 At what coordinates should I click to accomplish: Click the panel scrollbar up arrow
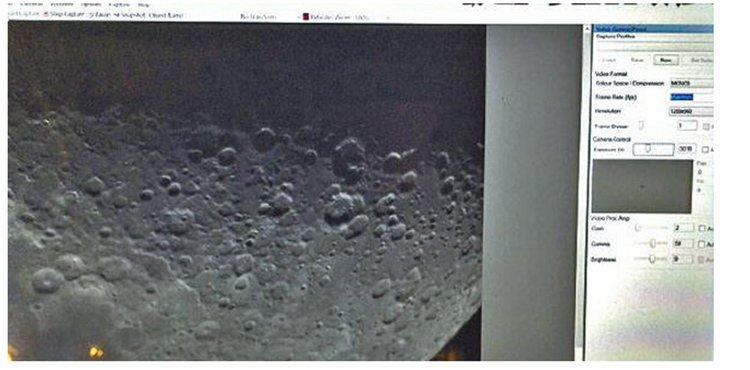(x=587, y=30)
